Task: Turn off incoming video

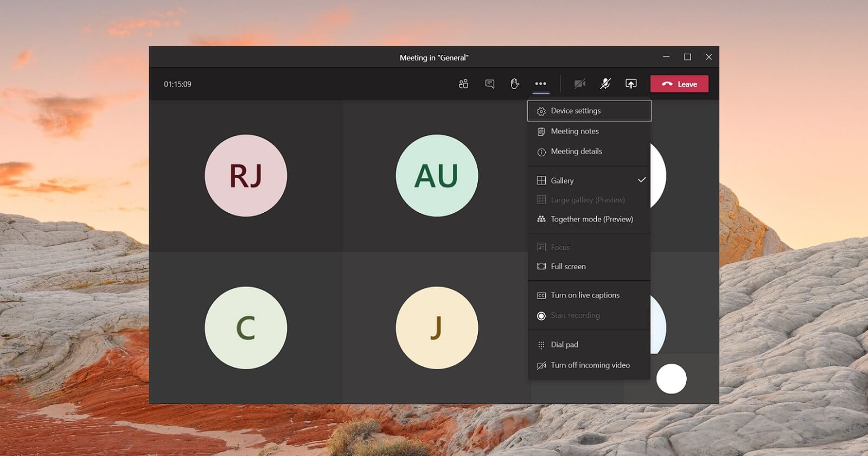Action: click(590, 365)
